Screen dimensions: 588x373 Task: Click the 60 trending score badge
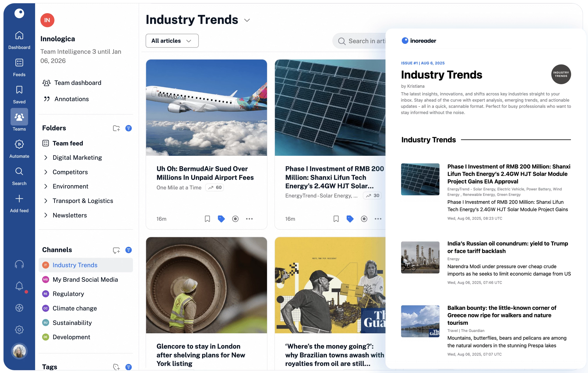(215, 187)
